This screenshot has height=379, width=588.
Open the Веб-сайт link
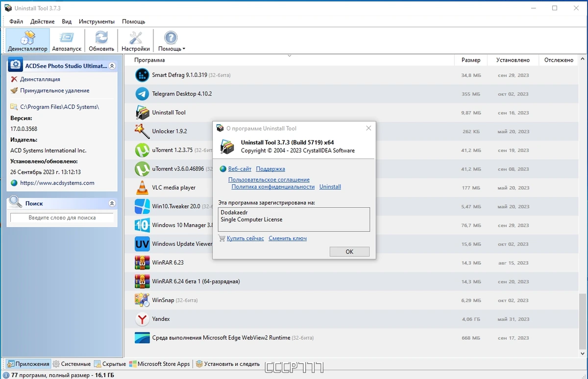240,169
